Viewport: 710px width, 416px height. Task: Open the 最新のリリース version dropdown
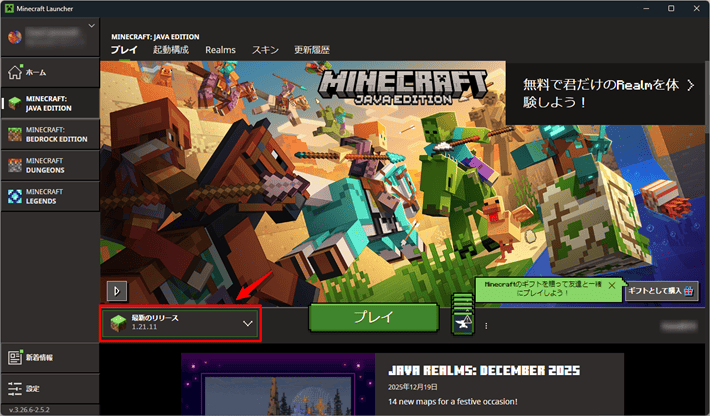pyautogui.click(x=180, y=323)
